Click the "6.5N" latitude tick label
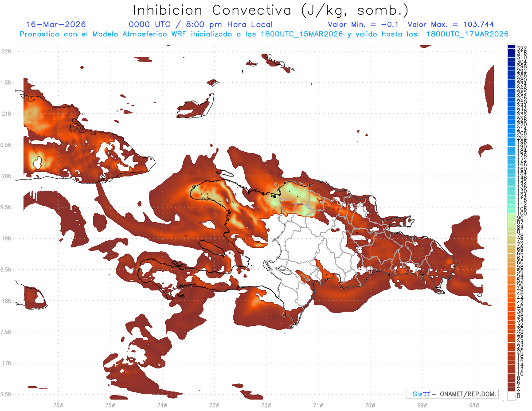The image size is (532, 411). (7, 394)
